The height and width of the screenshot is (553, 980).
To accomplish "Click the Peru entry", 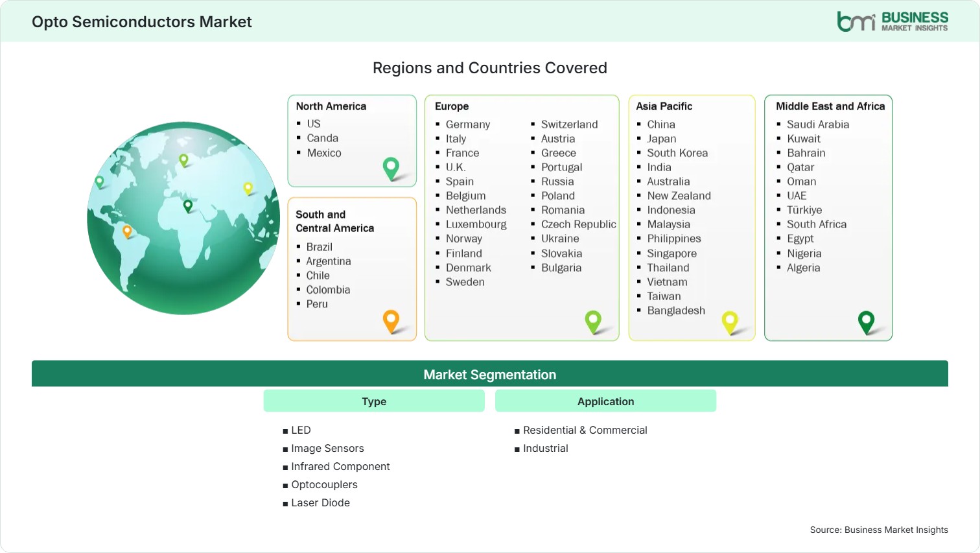I will (317, 304).
